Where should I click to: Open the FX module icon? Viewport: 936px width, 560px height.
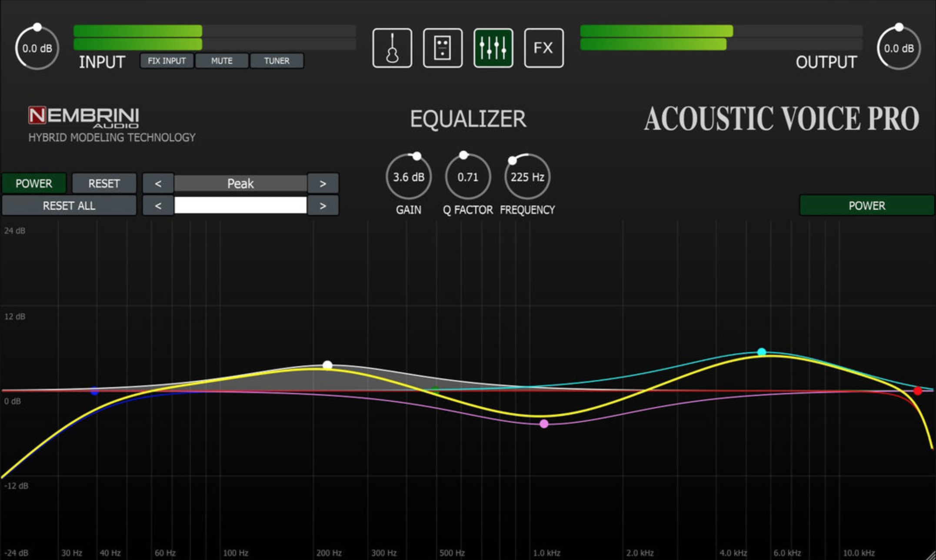[543, 48]
